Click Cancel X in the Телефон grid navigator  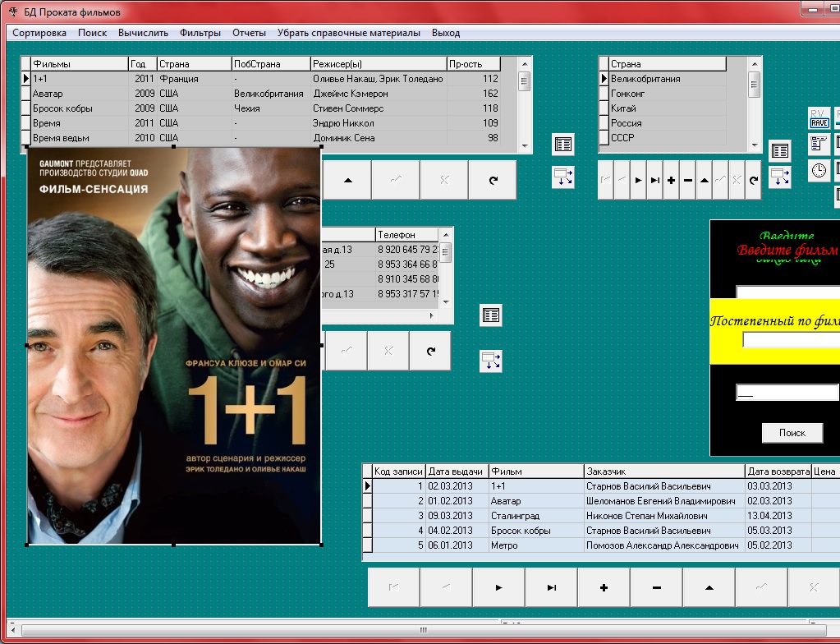click(x=388, y=351)
